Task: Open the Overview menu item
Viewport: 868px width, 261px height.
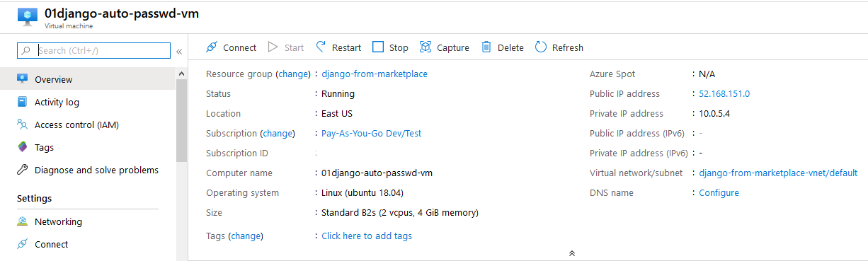Action: click(x=88, y=79)
